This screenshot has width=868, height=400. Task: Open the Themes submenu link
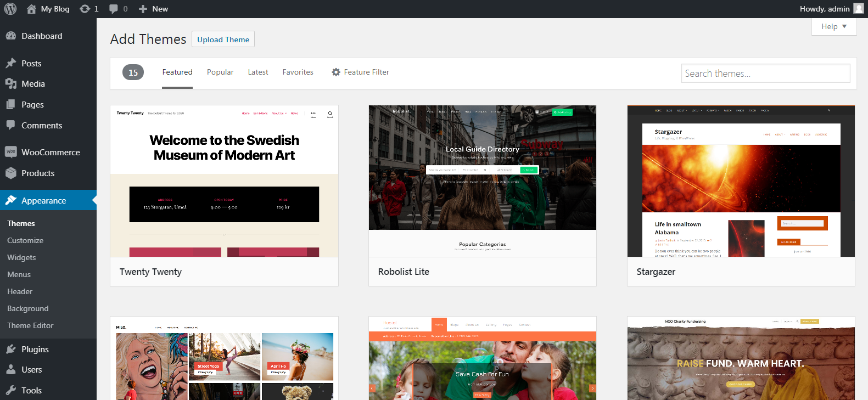[21, 223]
